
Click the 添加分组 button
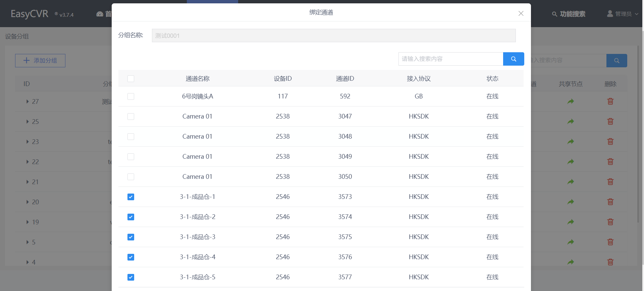(40, 61)
